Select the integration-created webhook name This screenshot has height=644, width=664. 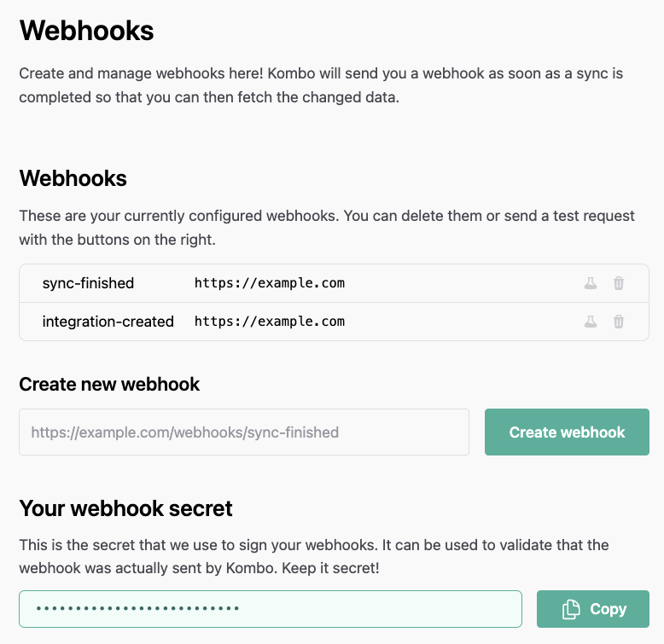coord(108,322)
